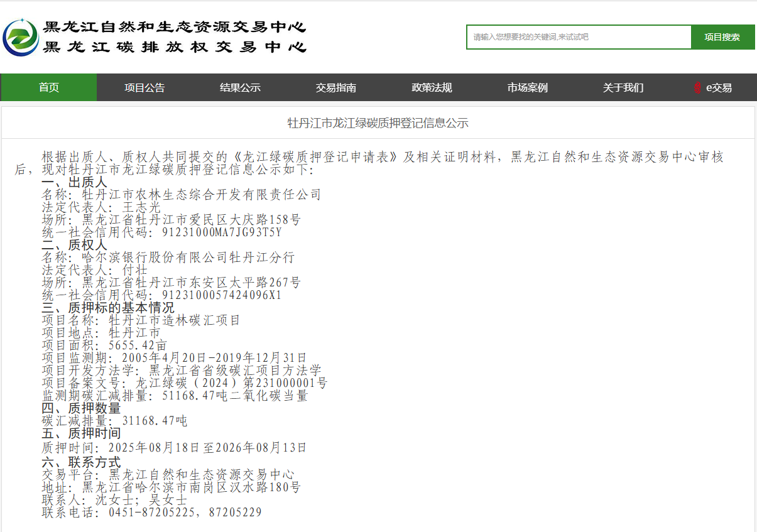Go to the 首页 navigation tab
This screenshot has height=532, width=757.
tap(49, 88)
